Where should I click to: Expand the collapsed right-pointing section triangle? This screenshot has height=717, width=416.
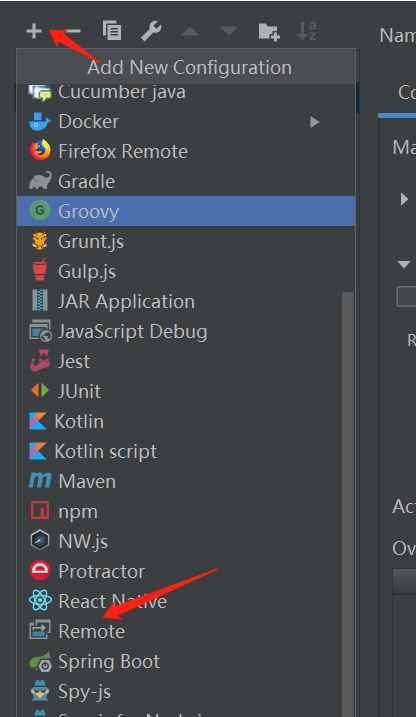pyautogui.click(x=404, y=199)
